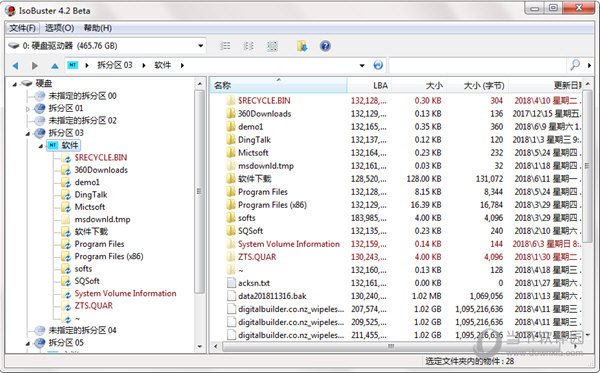Click the Mictsoft folder icon in list
Viewport: 600px width, 373px height.
(x=231, y=153)
